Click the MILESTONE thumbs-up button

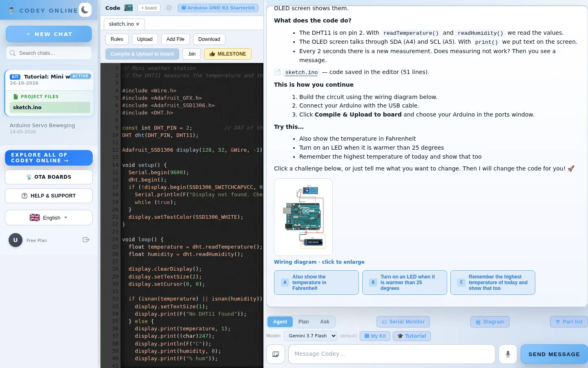(228, 54)
